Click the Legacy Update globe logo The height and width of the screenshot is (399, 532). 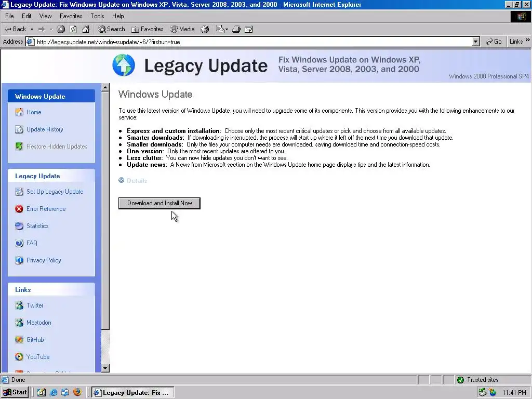point(124,65)
